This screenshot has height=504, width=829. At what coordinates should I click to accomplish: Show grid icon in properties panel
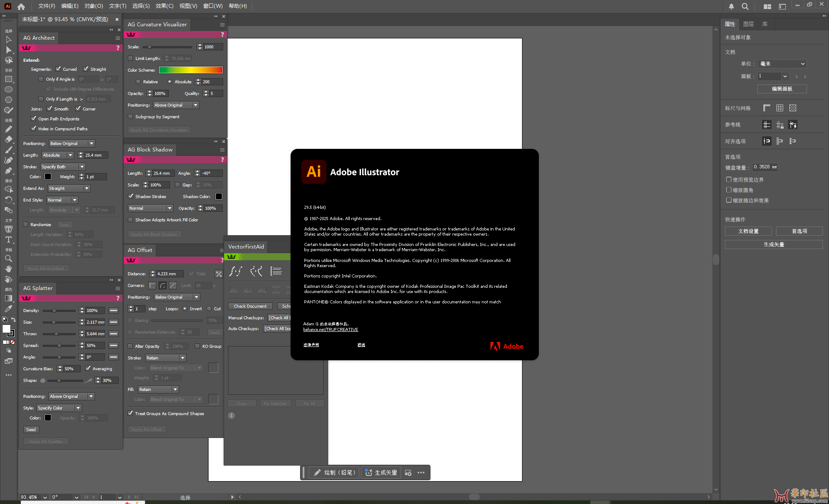pyautogui.click(x=780, y=108)
